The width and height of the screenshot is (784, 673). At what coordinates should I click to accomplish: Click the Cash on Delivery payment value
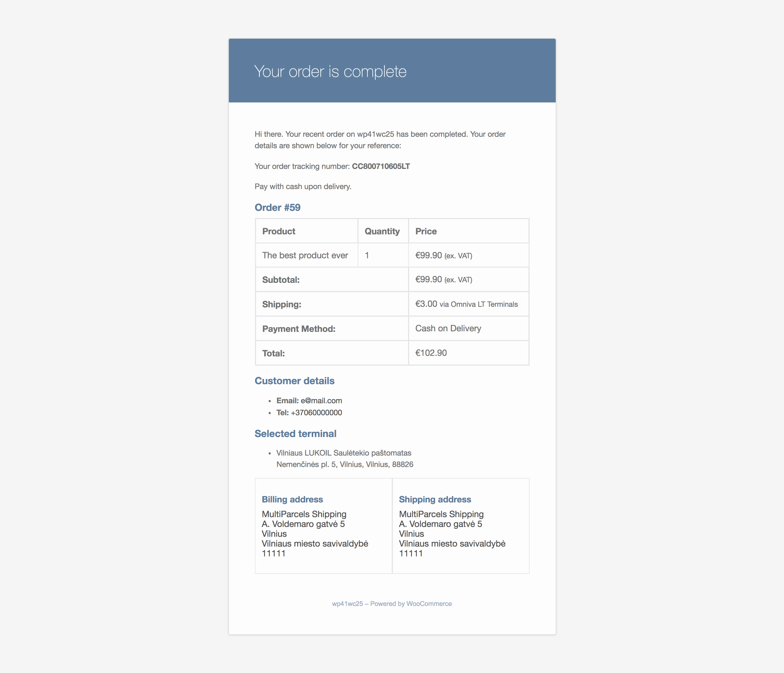click(x=448, y=328)
